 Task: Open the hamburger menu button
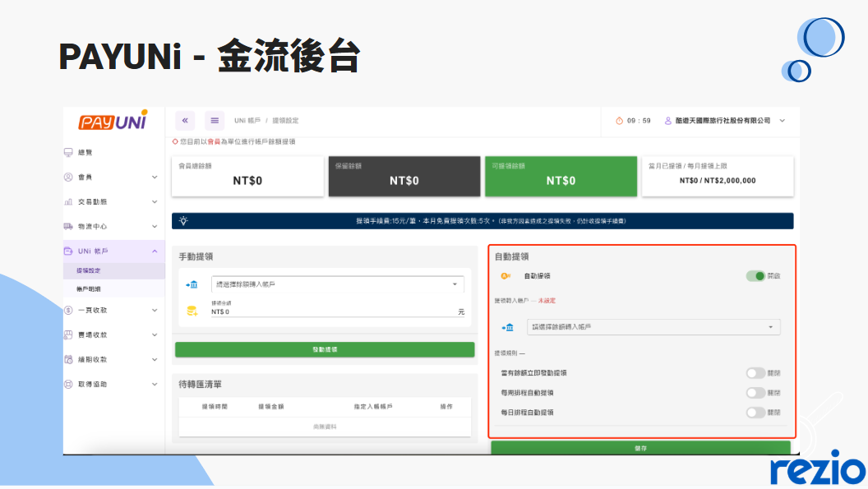point(215,120)
